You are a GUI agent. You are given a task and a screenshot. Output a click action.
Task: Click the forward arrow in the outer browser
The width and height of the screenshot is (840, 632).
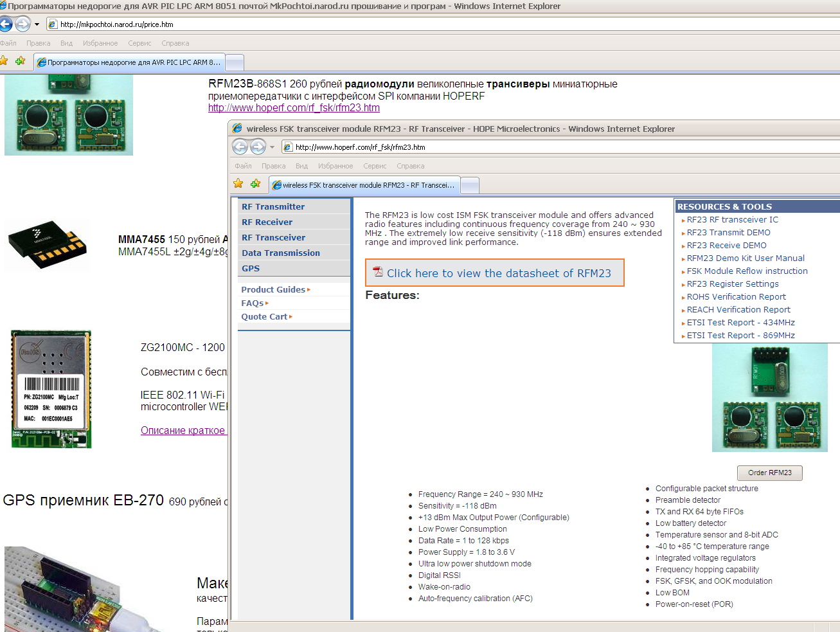pos(22,24)
